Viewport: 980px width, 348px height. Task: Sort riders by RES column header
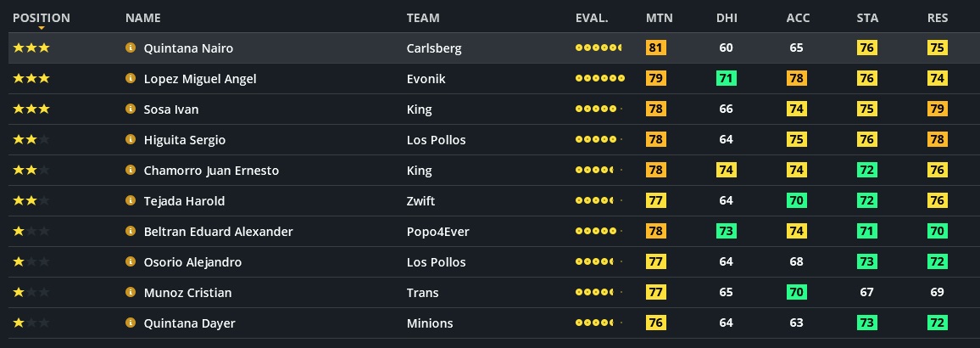coord(937,18)
